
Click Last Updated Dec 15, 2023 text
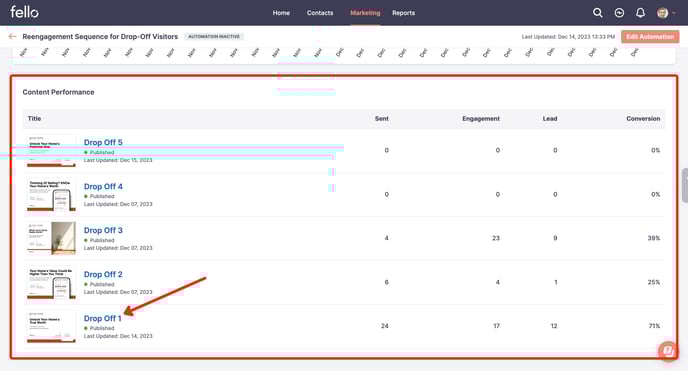click(x=118, y=160)
